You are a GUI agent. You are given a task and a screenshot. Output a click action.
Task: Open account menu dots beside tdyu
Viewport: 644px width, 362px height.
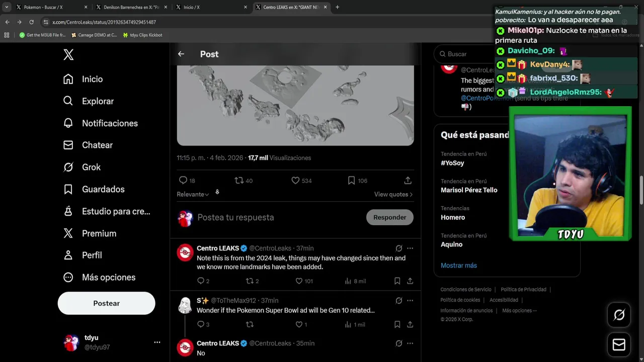click(x=157, y=342)
